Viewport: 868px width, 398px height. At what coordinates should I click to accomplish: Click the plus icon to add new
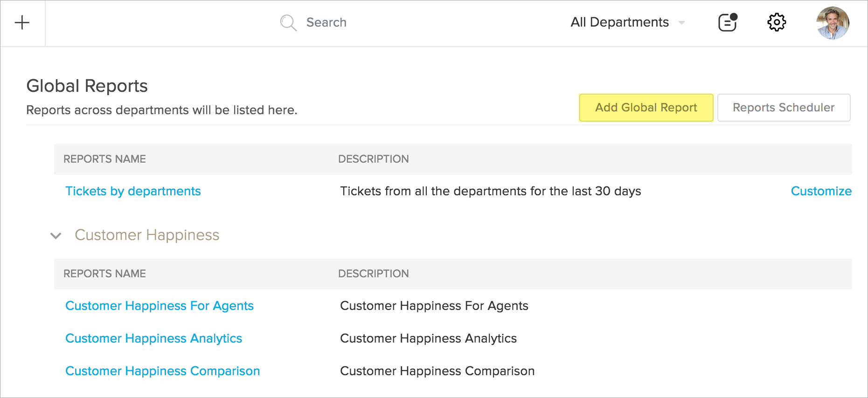click(x=22, y=22)
